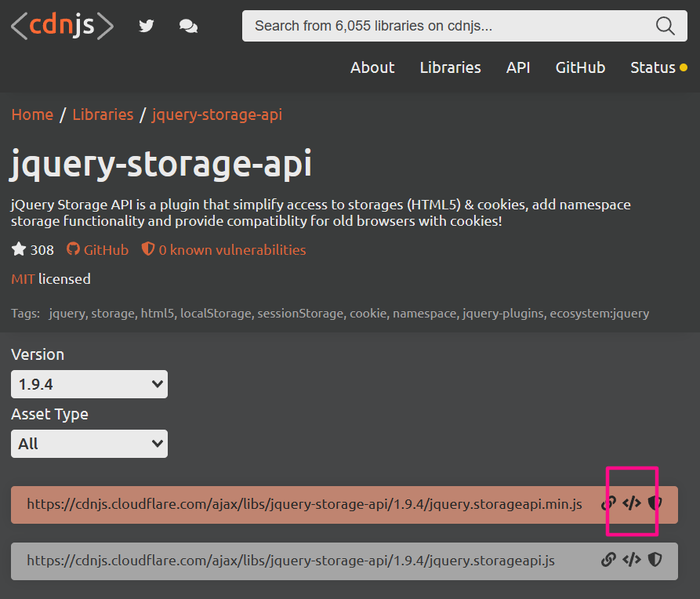
Task: Click the star icon beside 308
Action: (x=19, y=249)
